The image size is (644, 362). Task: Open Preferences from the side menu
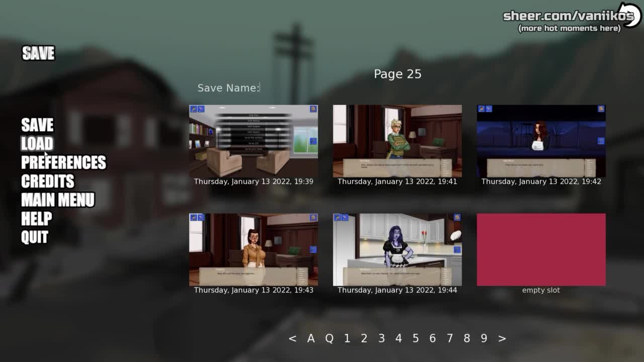pos(63,162)
